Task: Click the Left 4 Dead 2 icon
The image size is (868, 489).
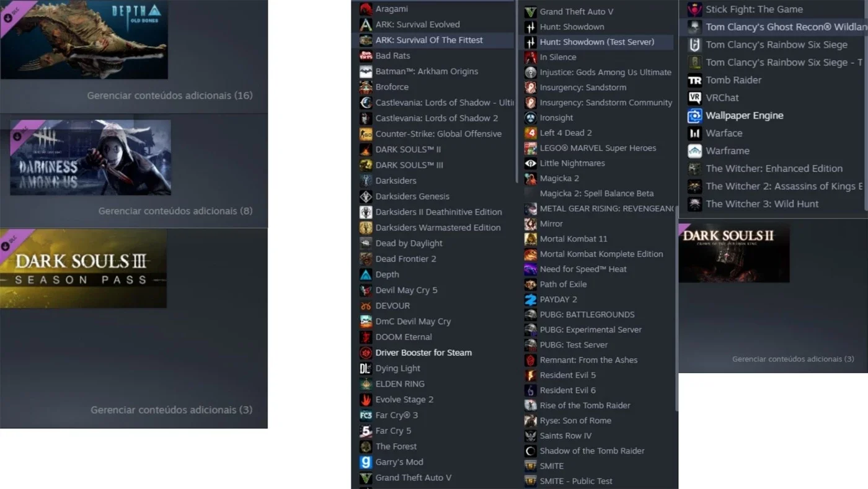Action: click(530, 133)
